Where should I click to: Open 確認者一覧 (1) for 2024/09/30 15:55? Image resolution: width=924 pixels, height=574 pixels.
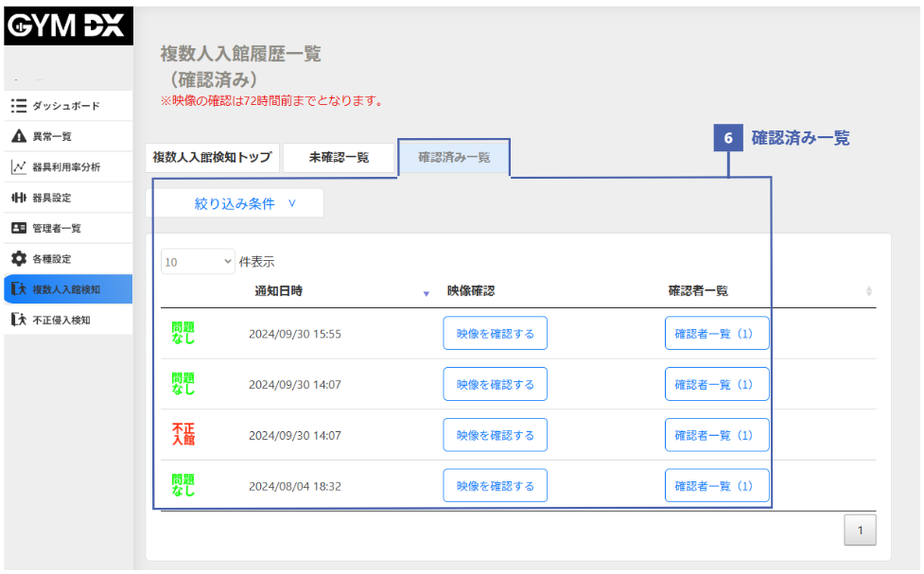coord(717,334)
